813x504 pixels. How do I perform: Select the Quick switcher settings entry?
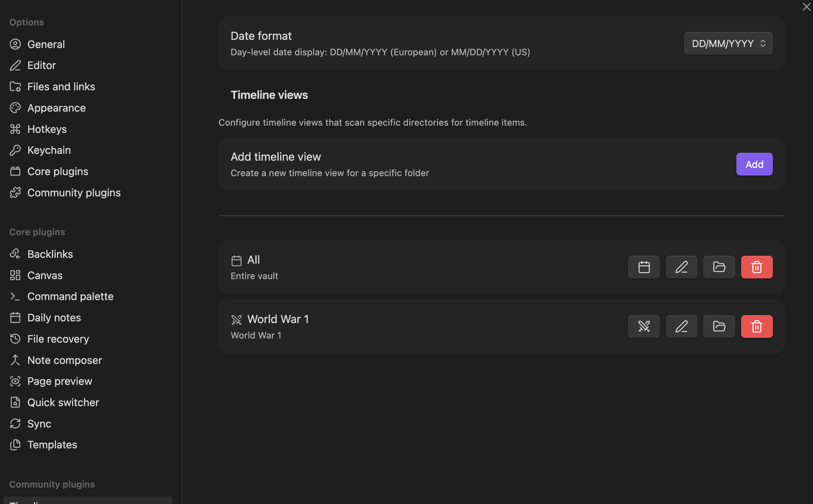coord(63,402)
